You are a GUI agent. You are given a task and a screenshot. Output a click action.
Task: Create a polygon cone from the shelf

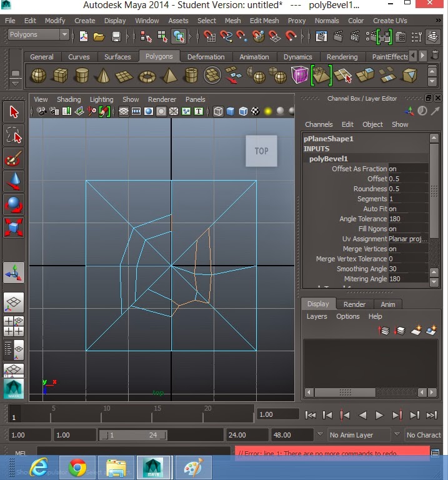pyautogui.click(x=103, y=75)
